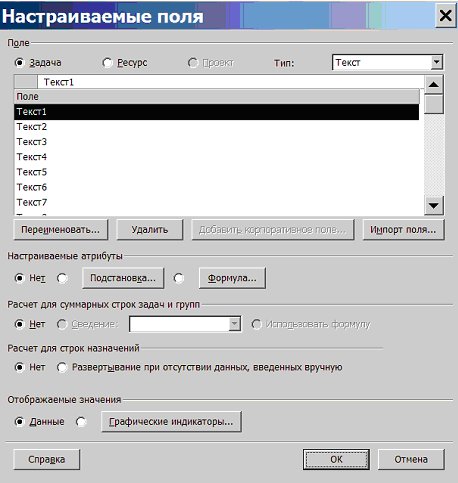458x483 pixels.
Task: Open Справка help
Action: tap(47, 459)
